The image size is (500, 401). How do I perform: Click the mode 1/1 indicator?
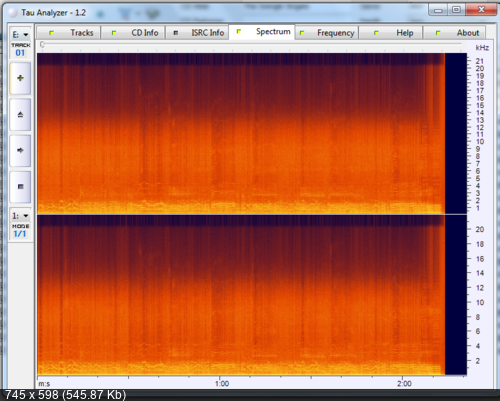point(20,234)
